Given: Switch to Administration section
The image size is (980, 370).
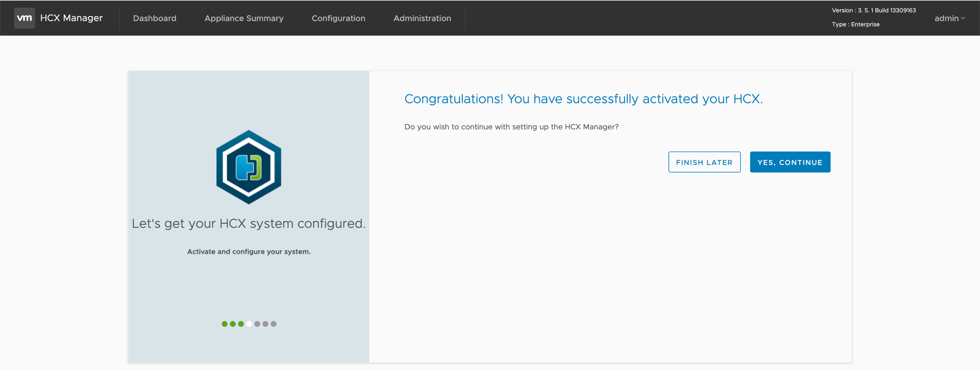Looking at the screenshot, I should [422, 18].
